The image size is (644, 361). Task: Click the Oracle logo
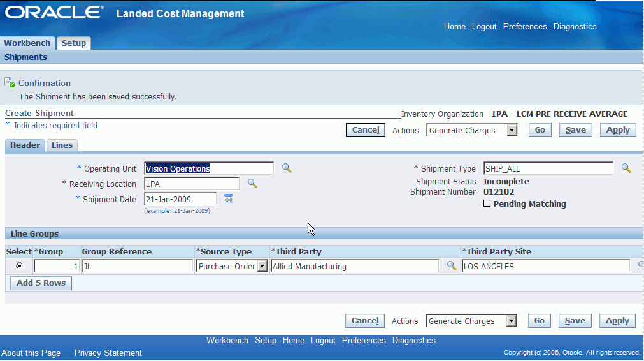pyautogui.click(x=54, y=12)
